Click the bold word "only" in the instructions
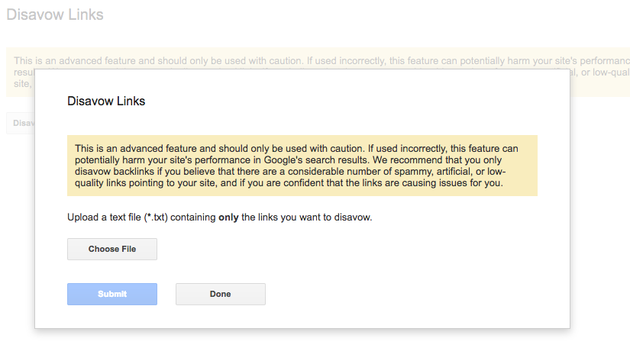This screenshot has height=364, width=630. coord(228,217)
